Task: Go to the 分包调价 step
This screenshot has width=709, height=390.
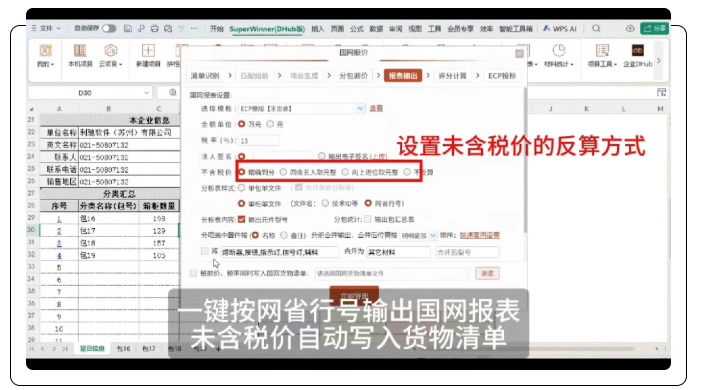Action: [x=354, y=75]
